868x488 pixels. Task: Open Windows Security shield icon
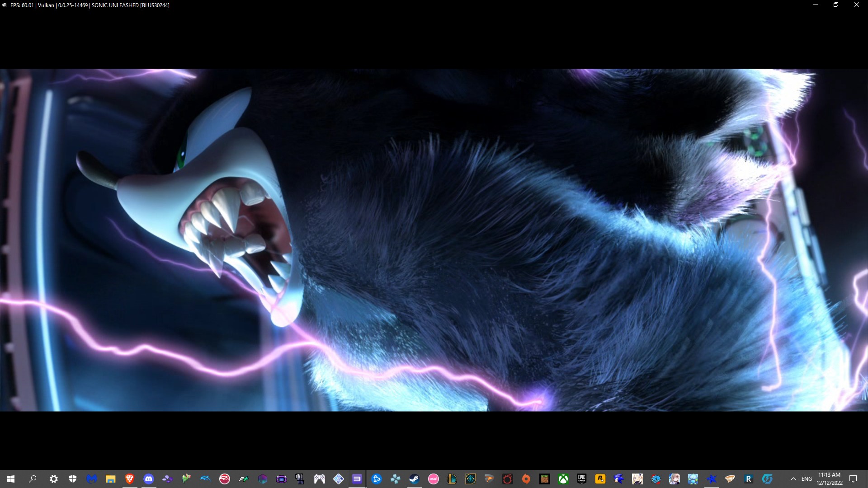click(73, 479)
